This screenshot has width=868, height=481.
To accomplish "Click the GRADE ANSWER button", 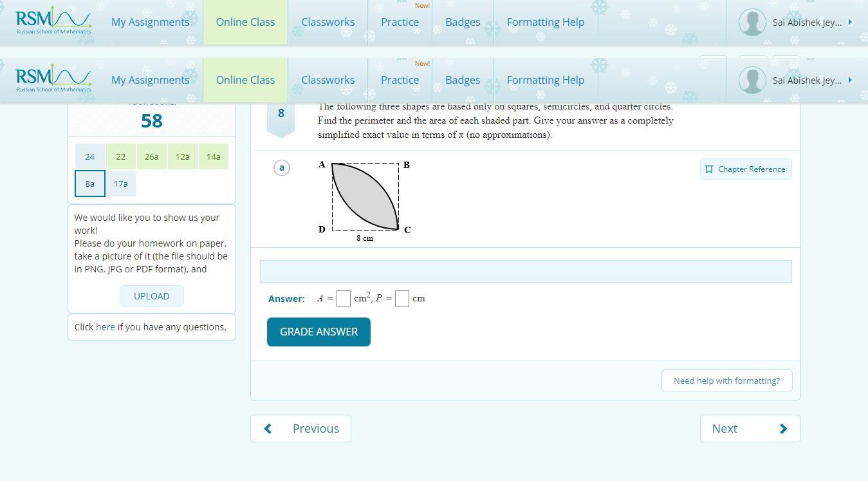I will (319, 332).
